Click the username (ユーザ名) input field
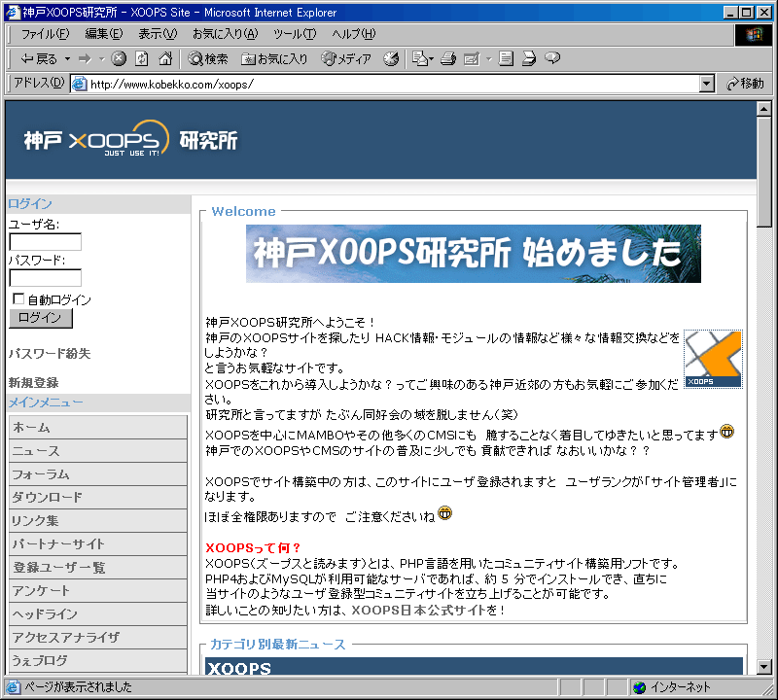Image resolution: width=778 pixels, height=700 pixels. pos(45,242)
